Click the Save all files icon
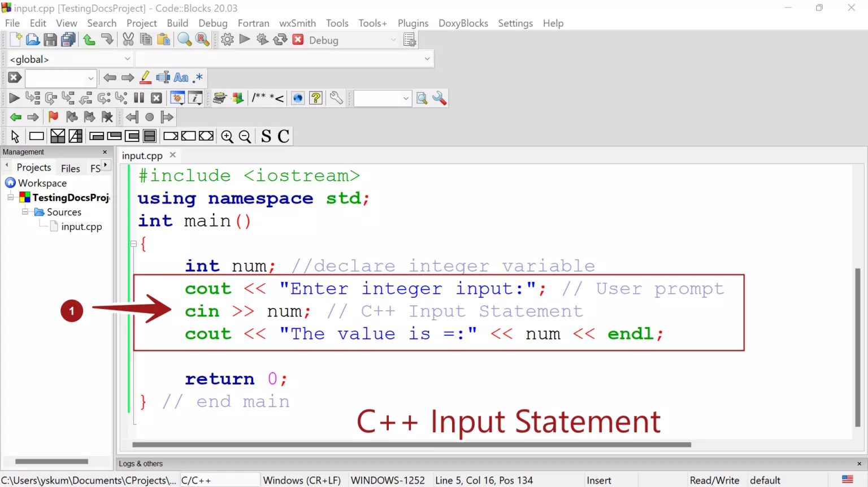The image size is (868, 487). coord(67,39)
